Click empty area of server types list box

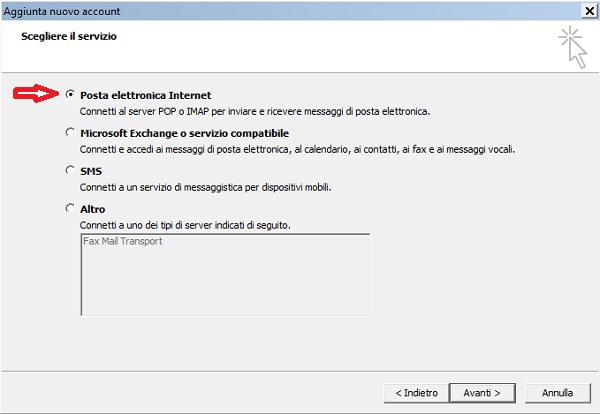point(225,283)
